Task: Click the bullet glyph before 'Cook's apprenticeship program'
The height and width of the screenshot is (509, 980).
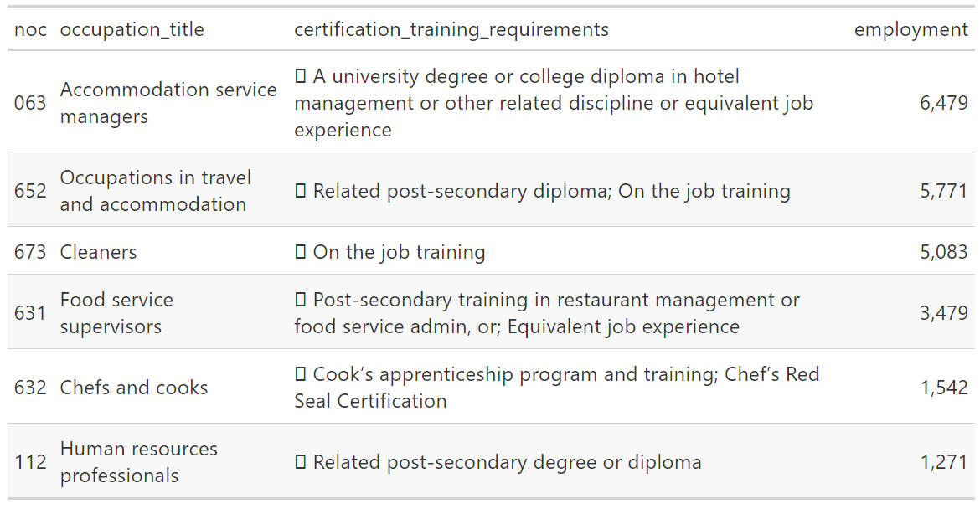Action: (x=301, y=375)
